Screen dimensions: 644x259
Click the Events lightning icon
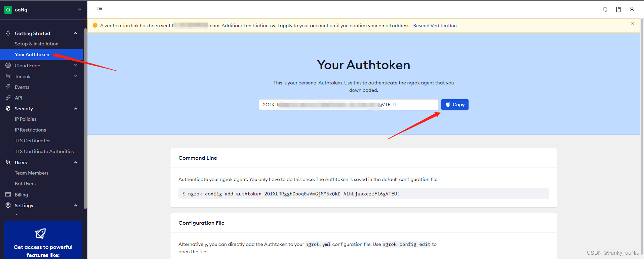tap(8, 87)
